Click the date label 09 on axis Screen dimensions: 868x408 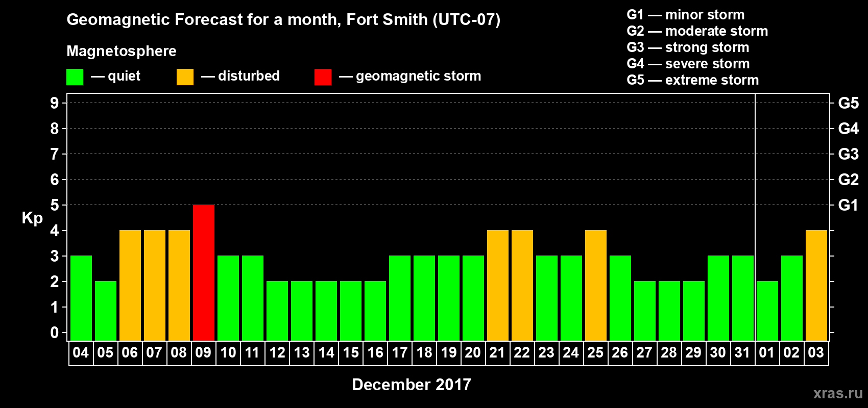203,352
